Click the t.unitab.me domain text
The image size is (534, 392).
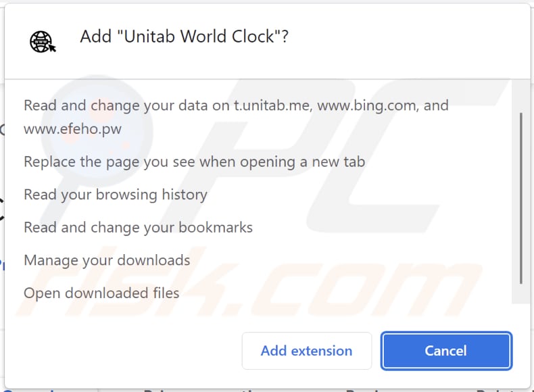tap(272, 105)
